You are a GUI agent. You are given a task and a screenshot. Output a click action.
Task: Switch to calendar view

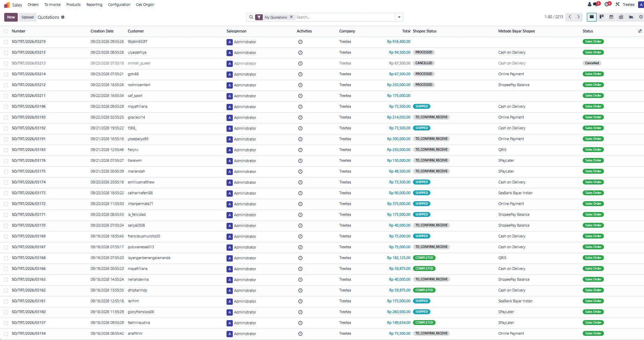(611, 17)
